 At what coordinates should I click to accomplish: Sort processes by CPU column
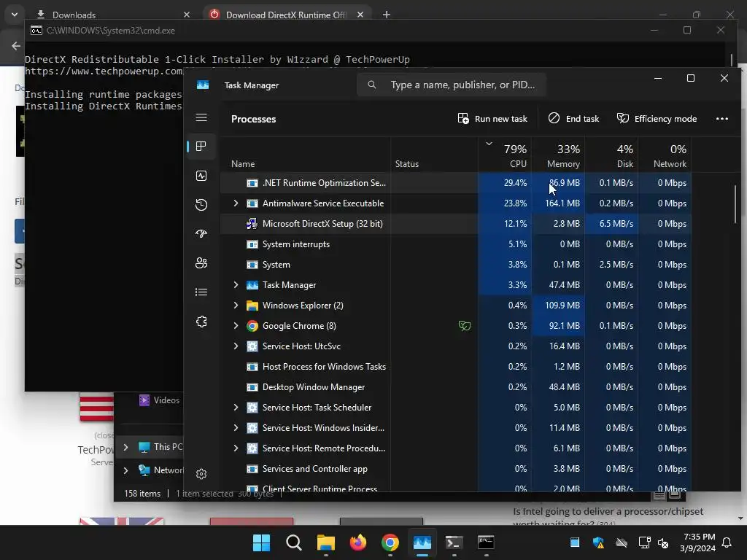click(x=506, y=155)
